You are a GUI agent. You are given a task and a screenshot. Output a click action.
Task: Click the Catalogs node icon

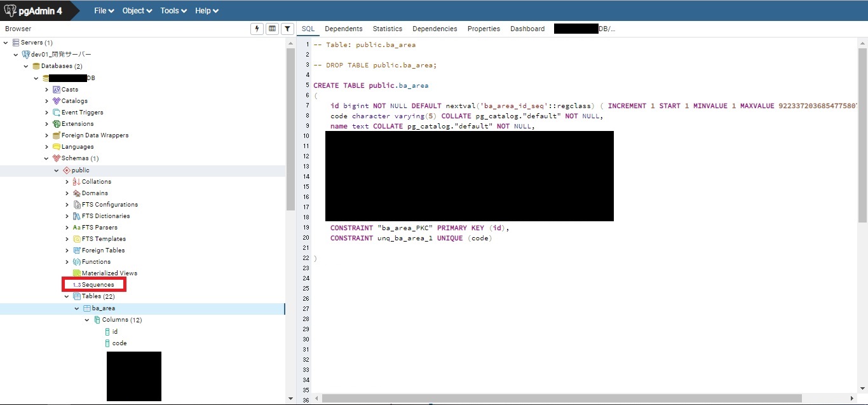pos(57,101)
